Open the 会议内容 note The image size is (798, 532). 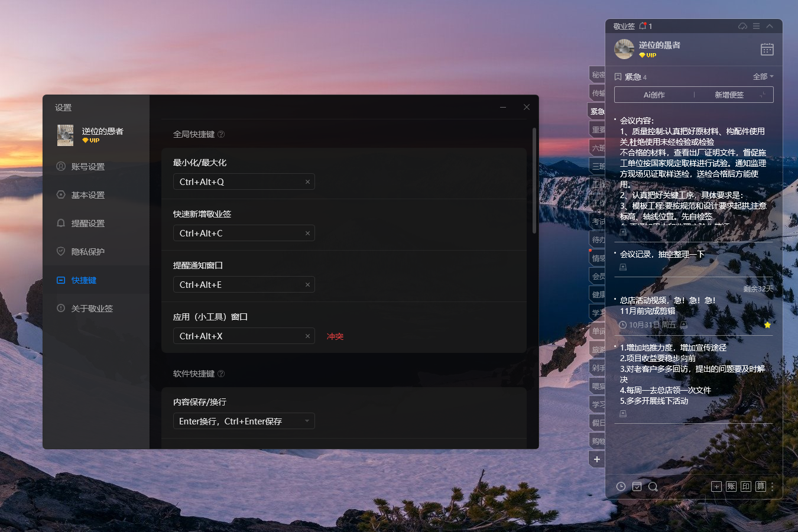click(x=693, y=171)
